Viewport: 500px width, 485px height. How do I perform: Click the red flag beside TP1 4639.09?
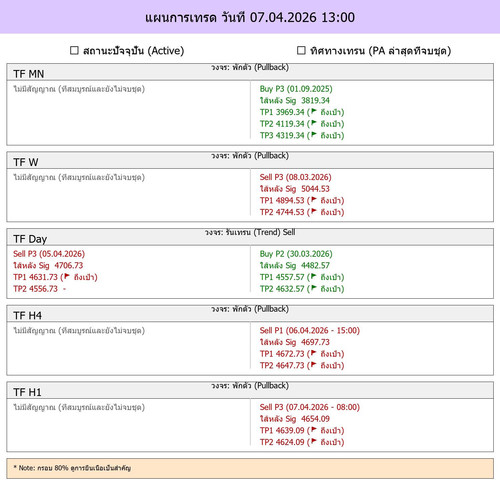coord(314,429)
